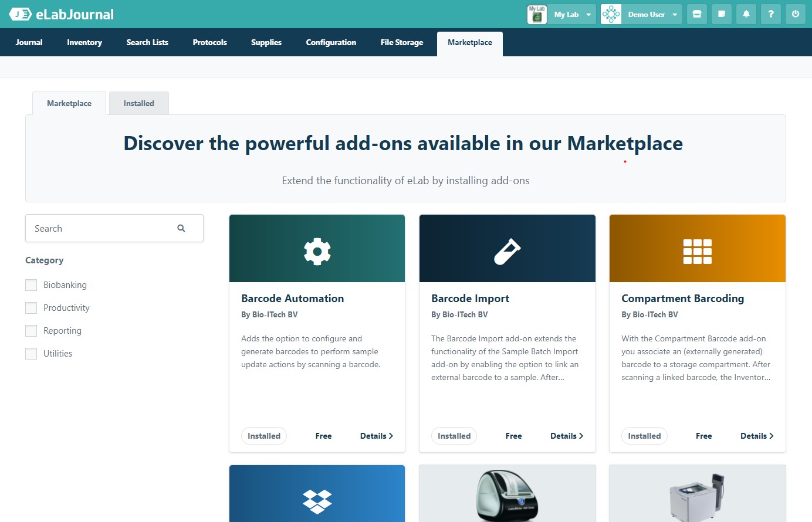Click the Compartment Barcoding description text
812x522 pixels.
[696, 358]
